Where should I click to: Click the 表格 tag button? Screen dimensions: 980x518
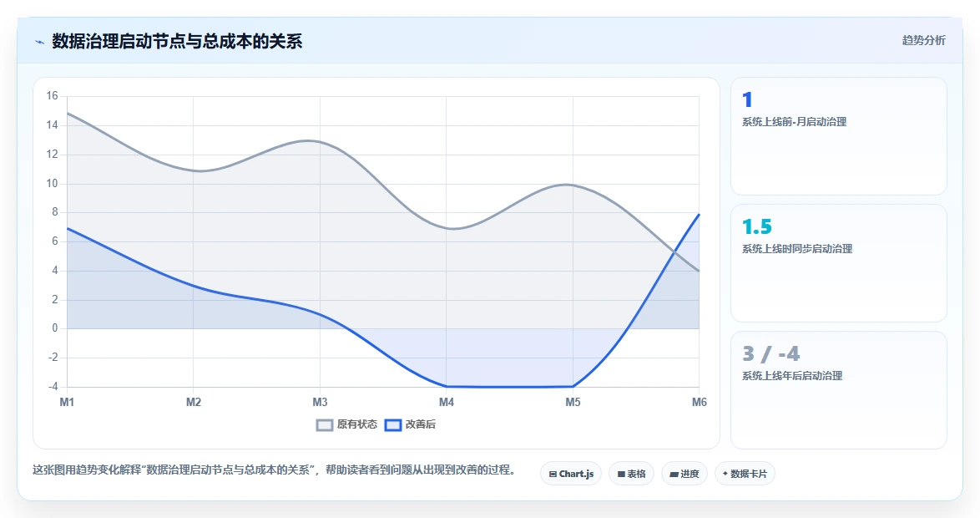tap(631, 474)
